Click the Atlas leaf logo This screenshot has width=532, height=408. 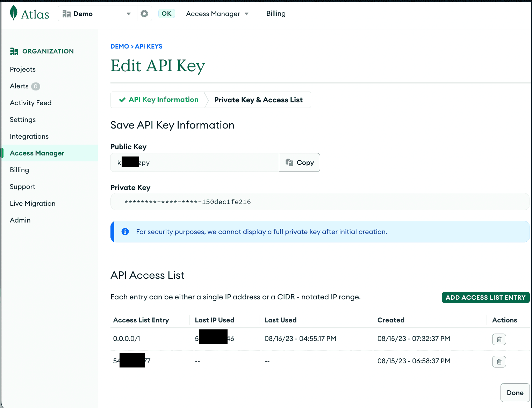coord(14,13)
